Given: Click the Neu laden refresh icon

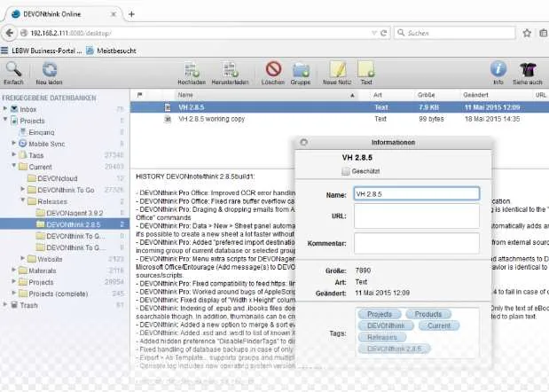Looking at the screenshot, I should click(x=50, y=70).
